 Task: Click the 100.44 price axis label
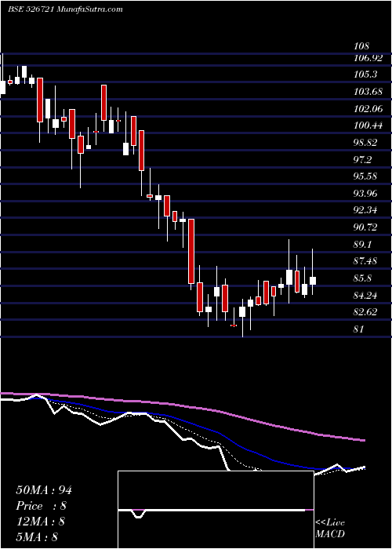point(368,125)
